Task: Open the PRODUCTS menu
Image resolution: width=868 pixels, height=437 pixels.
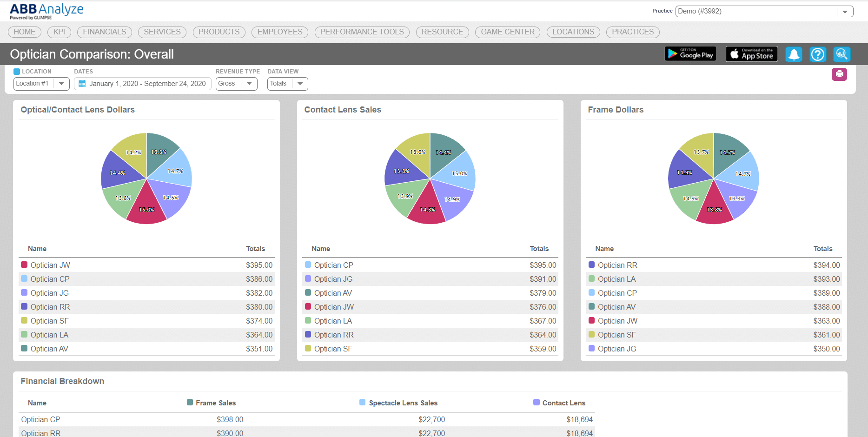Action: coord(219,32)
